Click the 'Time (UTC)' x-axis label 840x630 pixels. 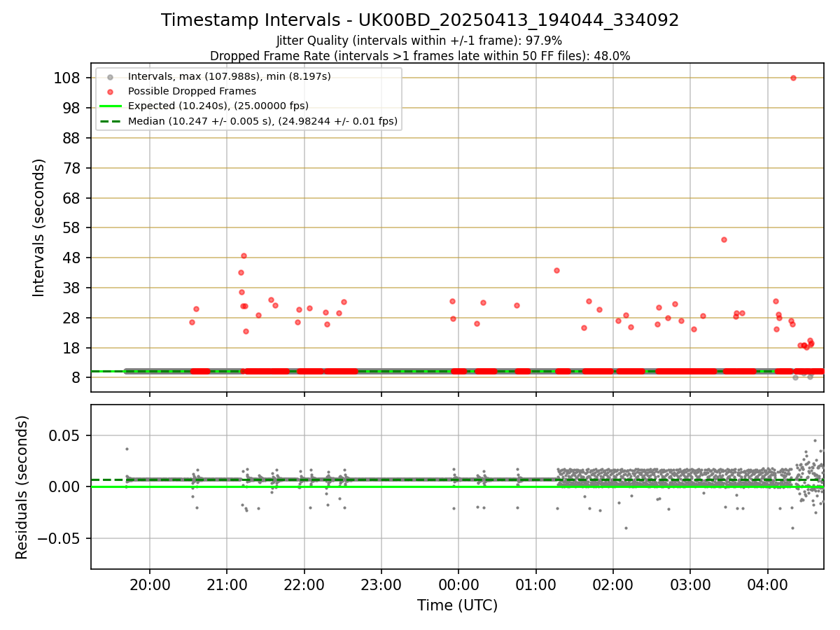pos(458,605)
